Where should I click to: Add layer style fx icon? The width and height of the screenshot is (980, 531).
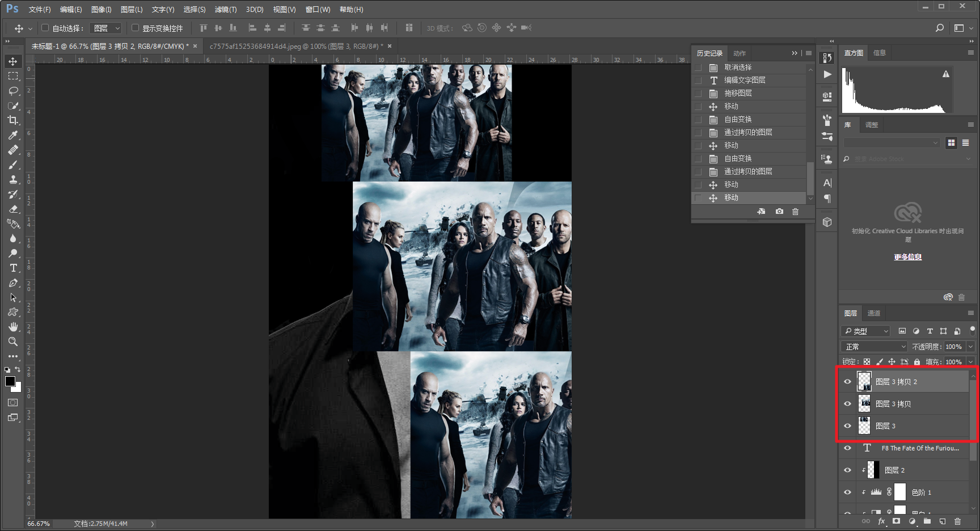coord(881,521)
